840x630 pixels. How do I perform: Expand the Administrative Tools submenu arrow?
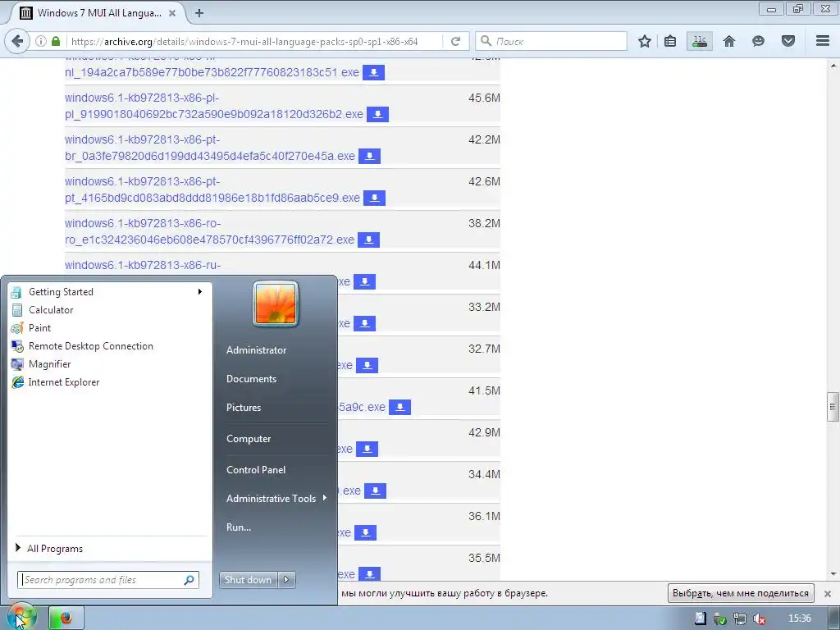[324, 498]
